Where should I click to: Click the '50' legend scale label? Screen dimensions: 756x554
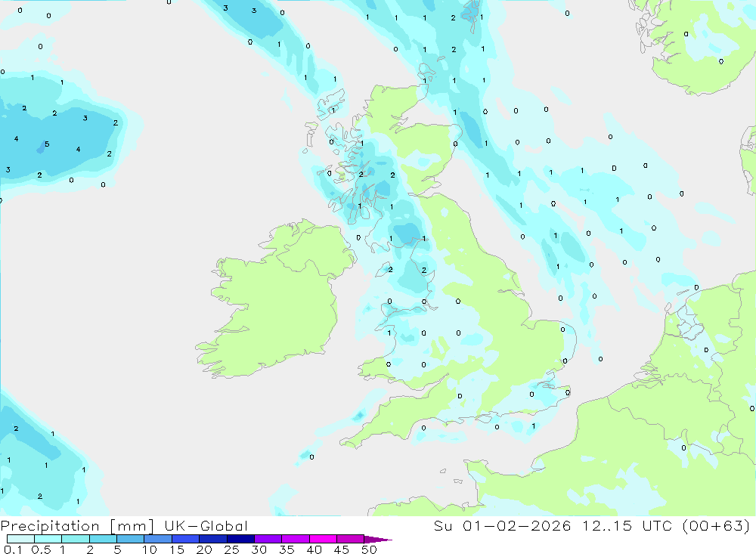tap(369, 549)
